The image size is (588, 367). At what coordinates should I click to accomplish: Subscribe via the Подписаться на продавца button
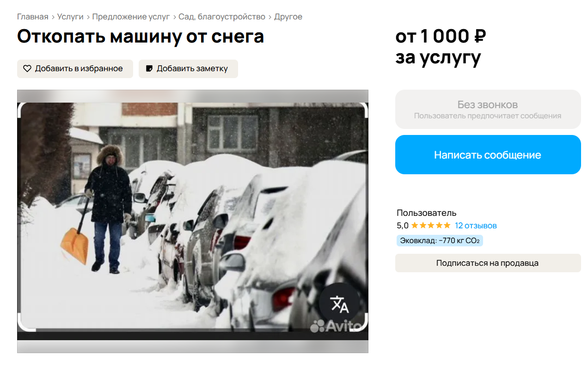[x=488, y=263]
